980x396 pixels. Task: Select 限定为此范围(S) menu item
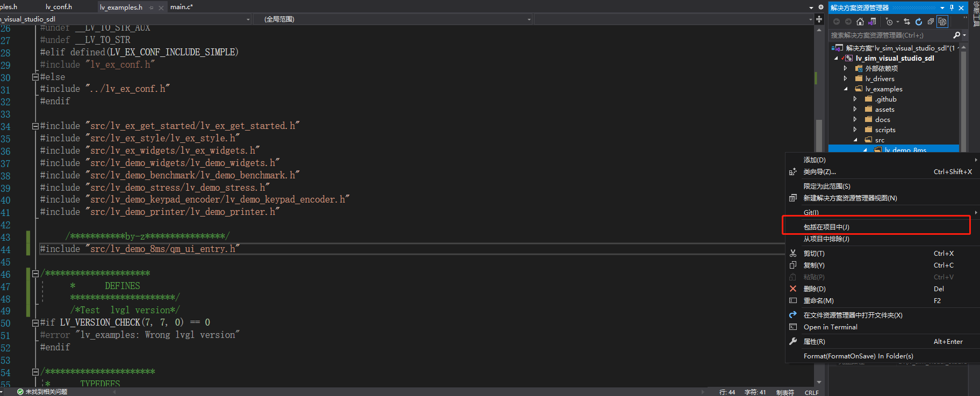pos(882,186)
